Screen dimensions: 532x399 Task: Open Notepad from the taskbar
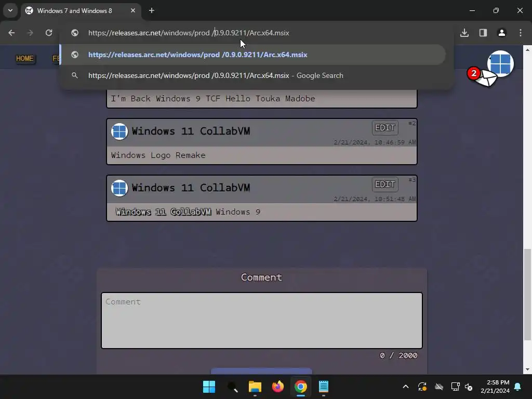[x=323, y=387]
